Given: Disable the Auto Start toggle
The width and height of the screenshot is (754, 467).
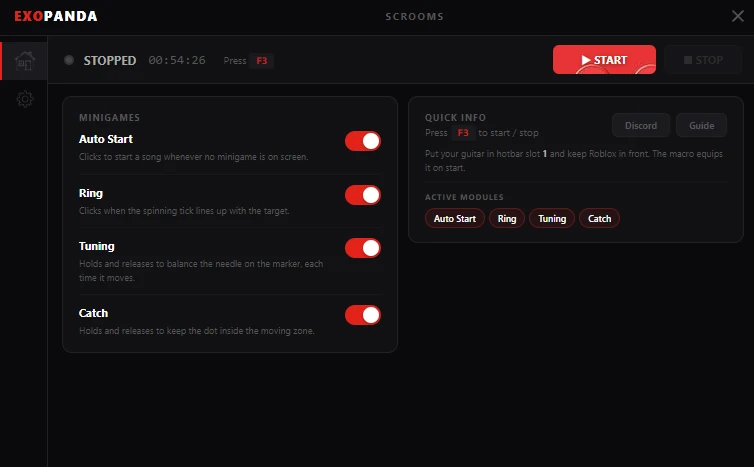Looking at the screenshot, I should pos(363,141).
